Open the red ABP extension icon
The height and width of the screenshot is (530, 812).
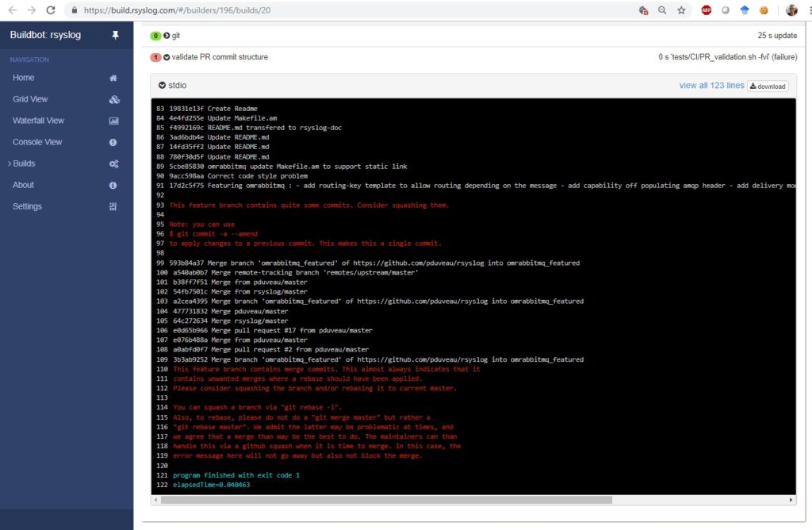click(x=707, y=10)
